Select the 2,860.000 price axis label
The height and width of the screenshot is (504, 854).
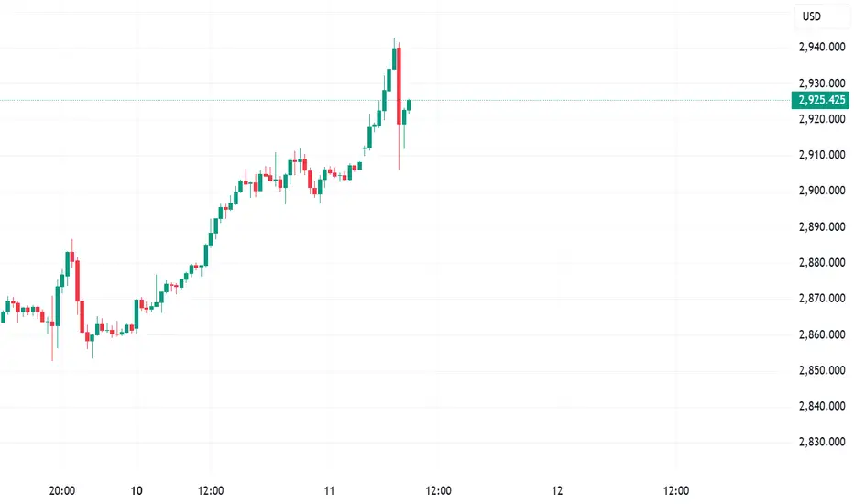pos(822,334)
